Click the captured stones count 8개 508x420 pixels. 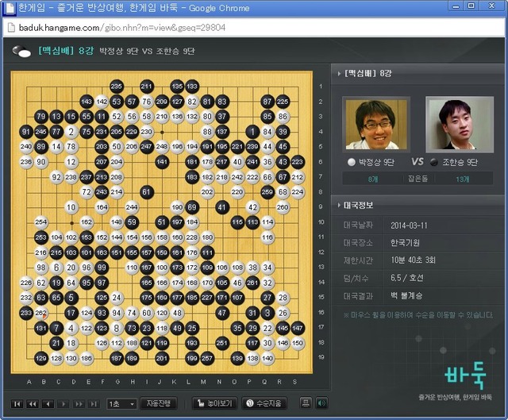(373, 179)
